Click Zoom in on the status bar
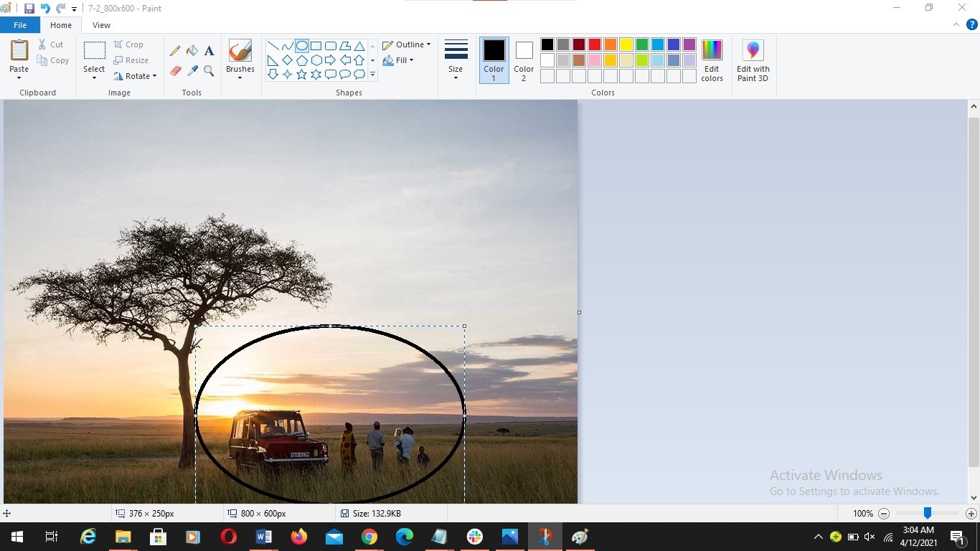980x551 pixels. click(x=970, y=513)
